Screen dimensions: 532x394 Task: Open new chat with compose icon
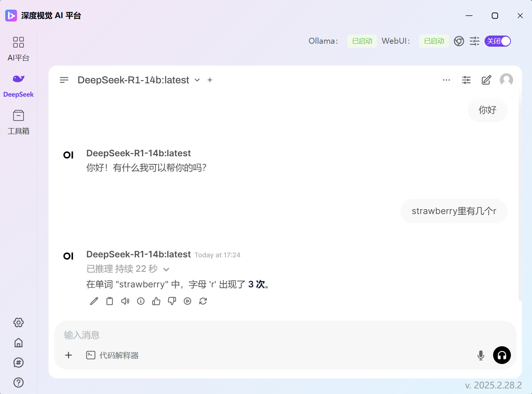coord(486,80)
